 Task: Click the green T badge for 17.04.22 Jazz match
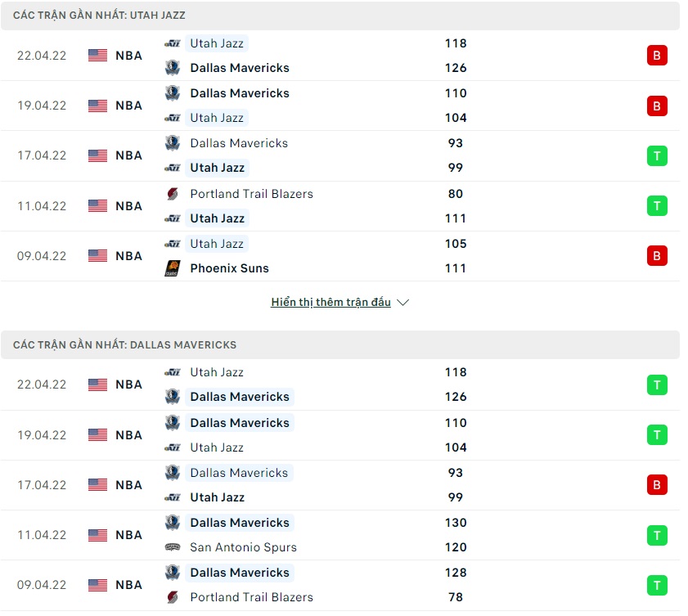click(x=657, y=155)
